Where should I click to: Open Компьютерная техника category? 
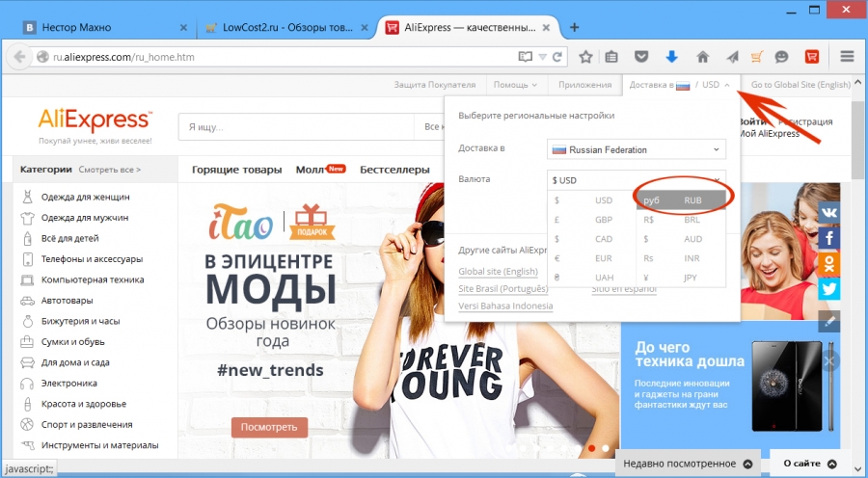(x=93, y=279)
